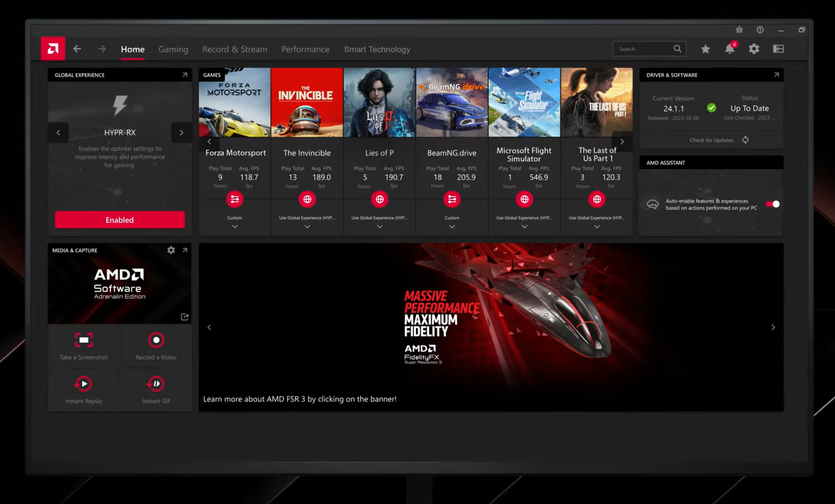The height and width of the screenshot is (504, 835).
Task: Click the bug report icon
Action: [x=740, y=30]
